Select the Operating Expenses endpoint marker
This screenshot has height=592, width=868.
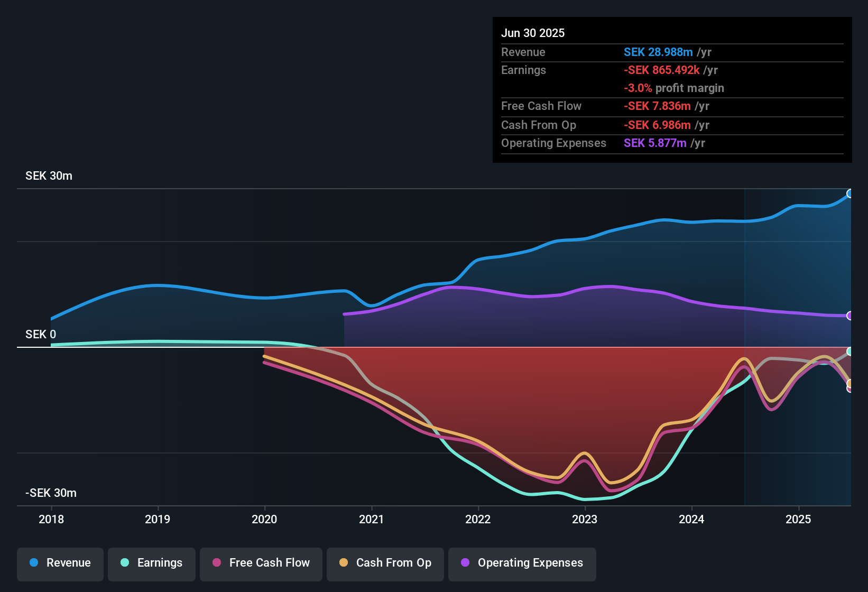(x=850, y=316)
